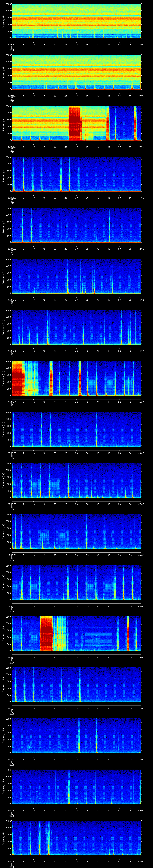Click the 45:00 end time label

(141, 402)
